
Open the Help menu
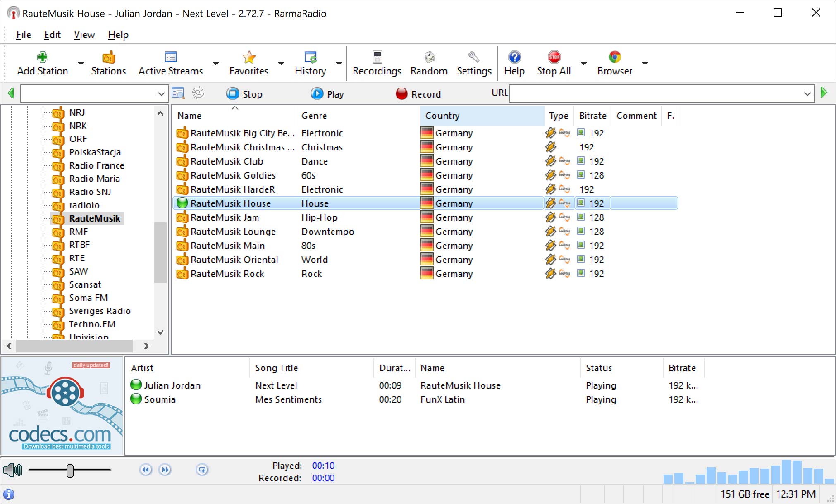point(118,35)
